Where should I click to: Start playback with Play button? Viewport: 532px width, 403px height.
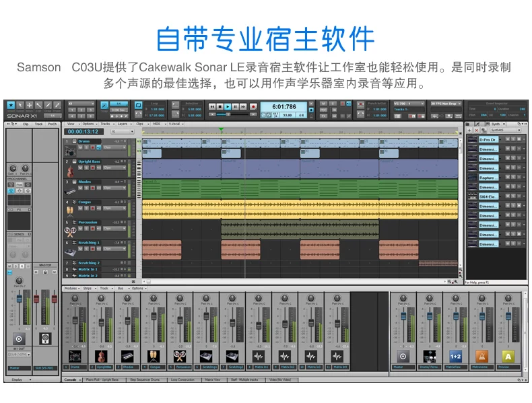(228, 107)
